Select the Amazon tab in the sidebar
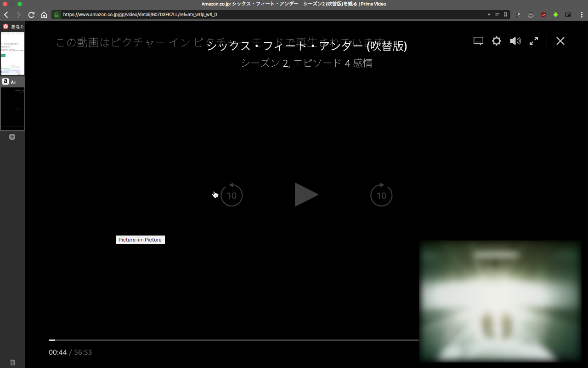This screenshot has height=368, width=588. click(x=12, y=82)
